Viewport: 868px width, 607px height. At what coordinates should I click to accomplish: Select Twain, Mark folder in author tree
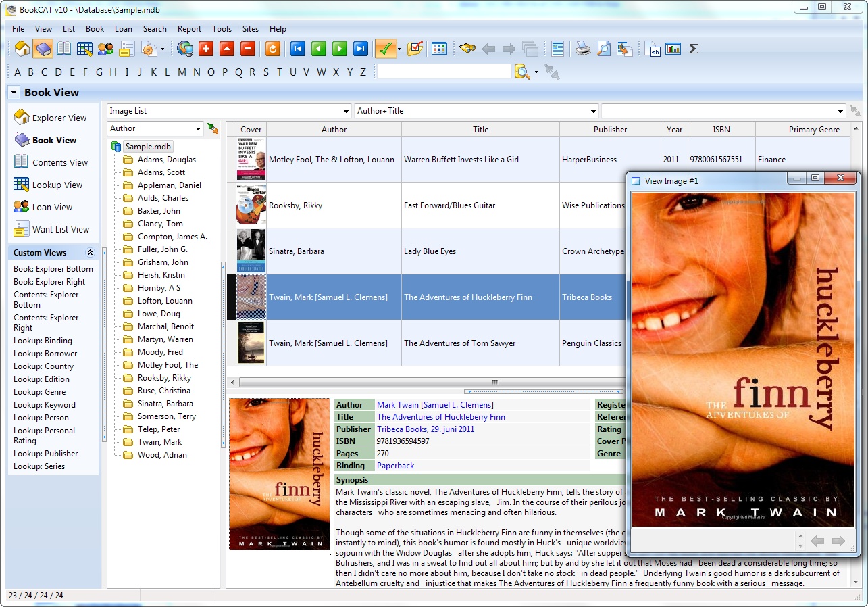[159, 442]
